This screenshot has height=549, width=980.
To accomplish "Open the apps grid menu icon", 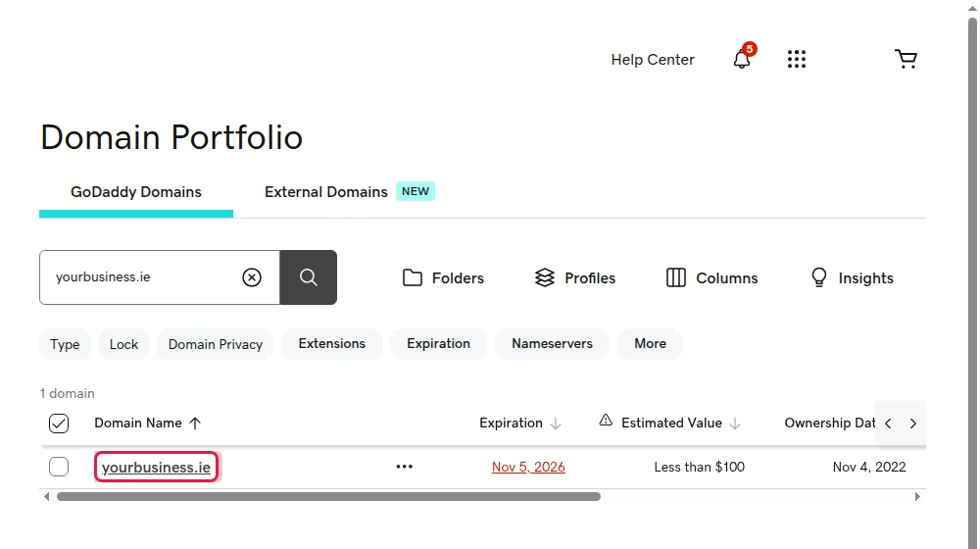I will 796,60.
